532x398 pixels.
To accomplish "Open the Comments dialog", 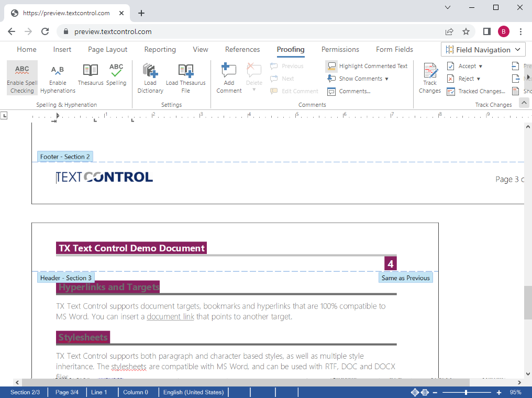I will pos(349,92).
